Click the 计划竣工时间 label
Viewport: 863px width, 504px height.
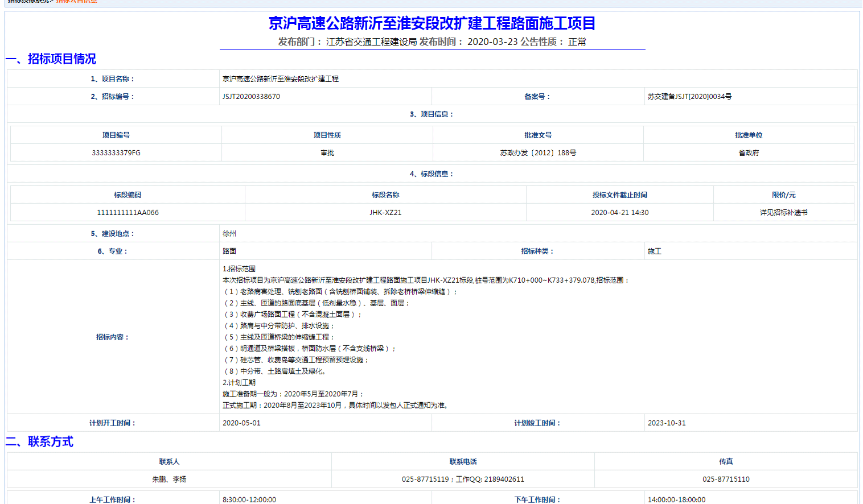coord(537,423)
